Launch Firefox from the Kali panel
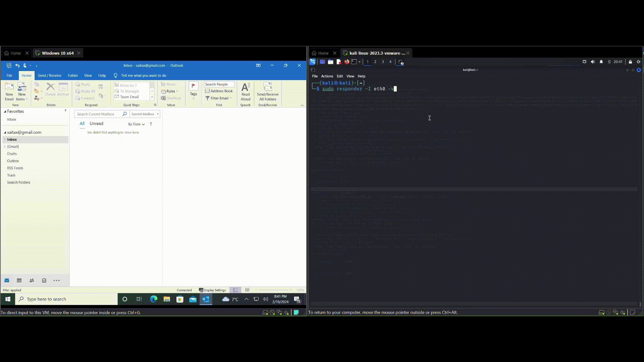 point(346,62)
